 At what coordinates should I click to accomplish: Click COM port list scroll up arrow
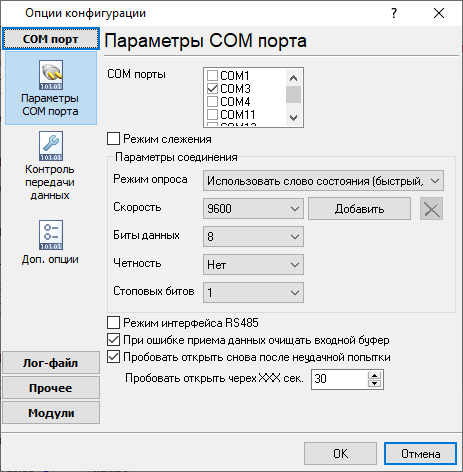293,78
